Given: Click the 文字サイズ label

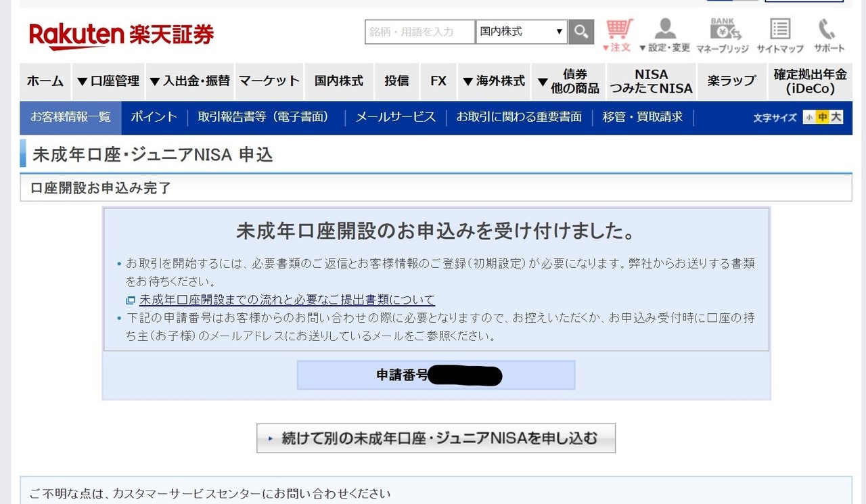Looking at the screenshot, I should 775,118.
